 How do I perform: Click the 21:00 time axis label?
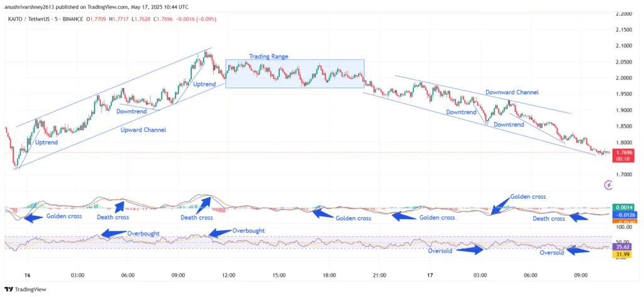click(x=379, y=275)
